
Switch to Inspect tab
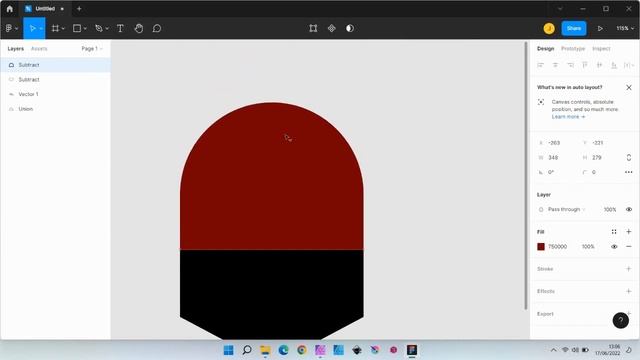(601, 49)
